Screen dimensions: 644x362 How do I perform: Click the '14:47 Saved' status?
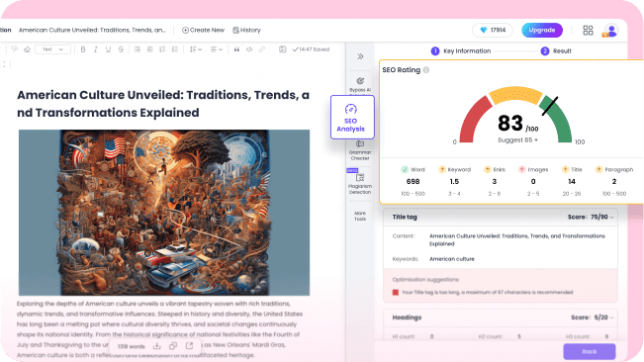[311, 49]
